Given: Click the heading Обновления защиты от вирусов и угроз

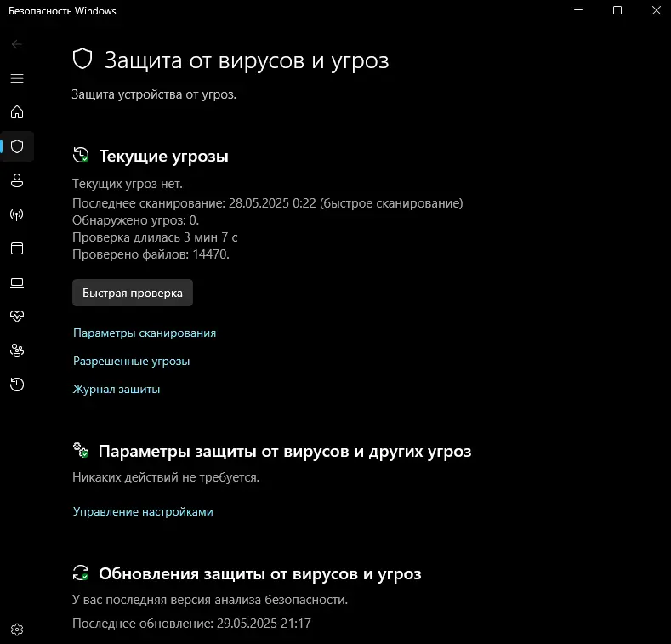Looking at the screenshot, I should [x=260, y=573].
